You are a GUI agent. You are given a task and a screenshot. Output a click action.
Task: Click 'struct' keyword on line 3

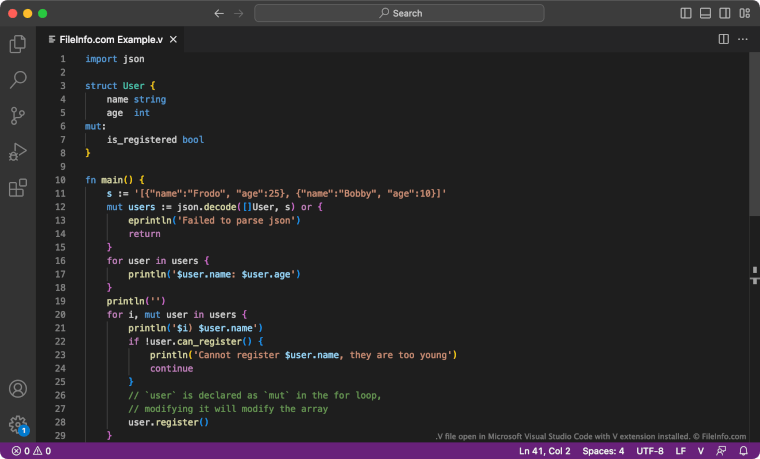[101, 86]
